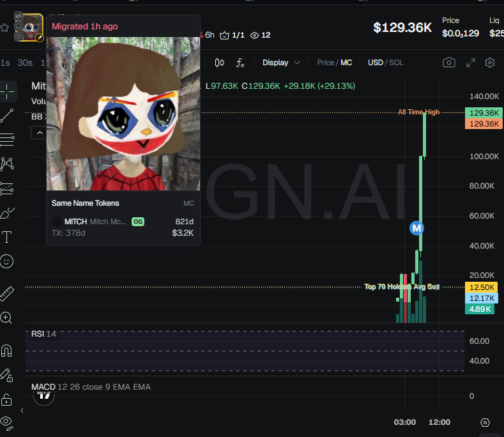This screenshot has height=437, width=504.
Task: Click the 12:00 time axis label
Action: tap(439, 422)
